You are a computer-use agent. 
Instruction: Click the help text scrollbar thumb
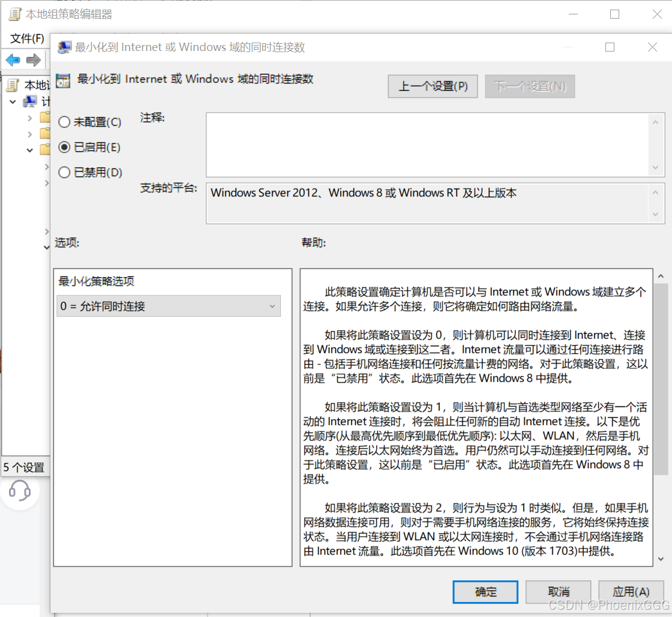tap(661, 379)
